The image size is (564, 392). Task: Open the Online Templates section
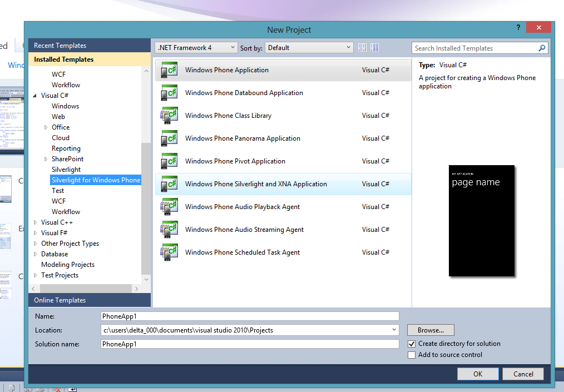[90, 300]
